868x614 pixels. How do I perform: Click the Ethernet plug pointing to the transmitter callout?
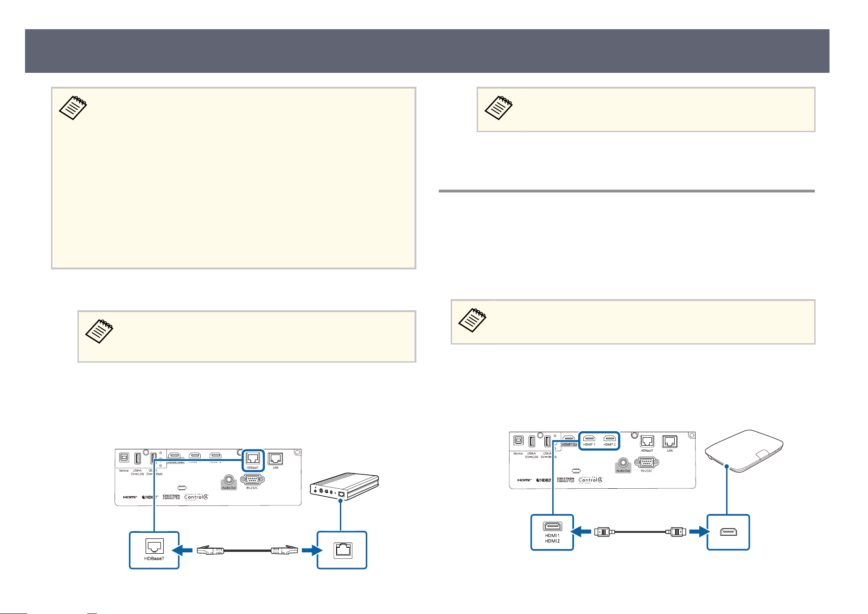click(285, 550)
